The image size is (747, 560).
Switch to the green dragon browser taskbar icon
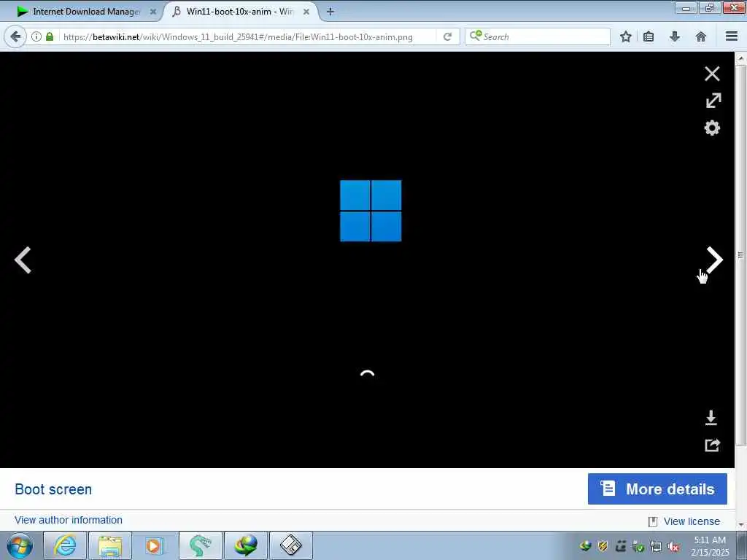point(200,545)
